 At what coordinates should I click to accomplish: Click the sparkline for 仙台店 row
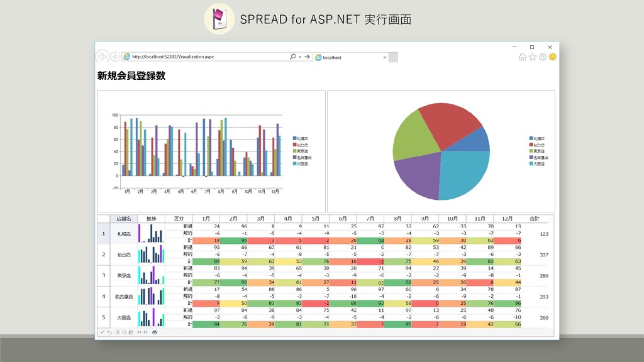pos(151,255)
